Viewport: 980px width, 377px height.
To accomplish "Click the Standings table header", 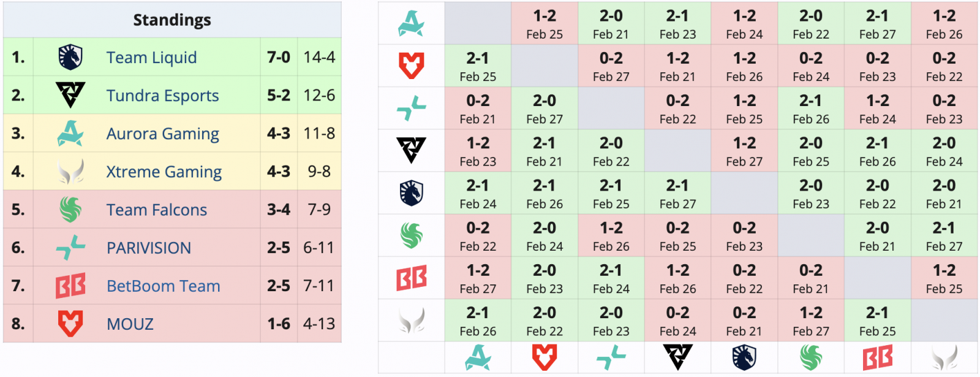I will [172, 20].
